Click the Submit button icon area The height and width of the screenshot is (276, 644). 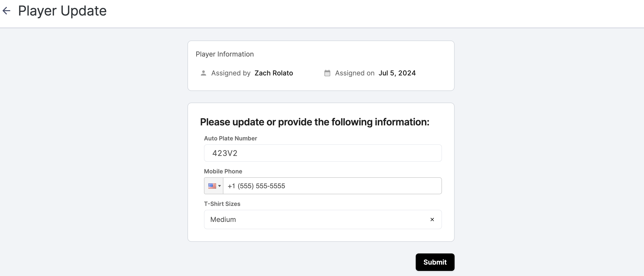point(435,262)
